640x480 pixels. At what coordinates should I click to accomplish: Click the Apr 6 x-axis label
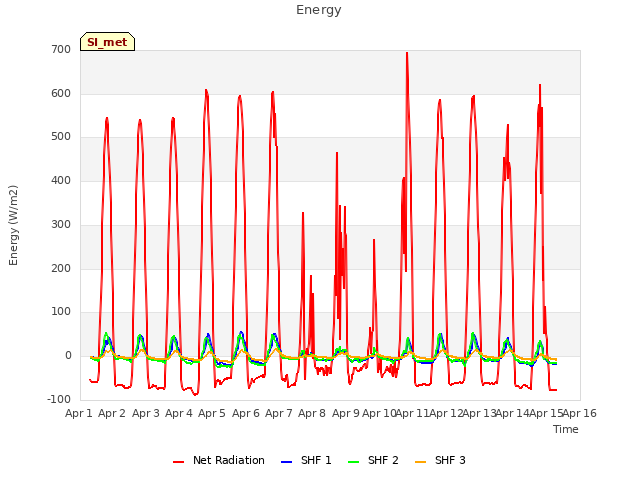click(x=246, y=413)
